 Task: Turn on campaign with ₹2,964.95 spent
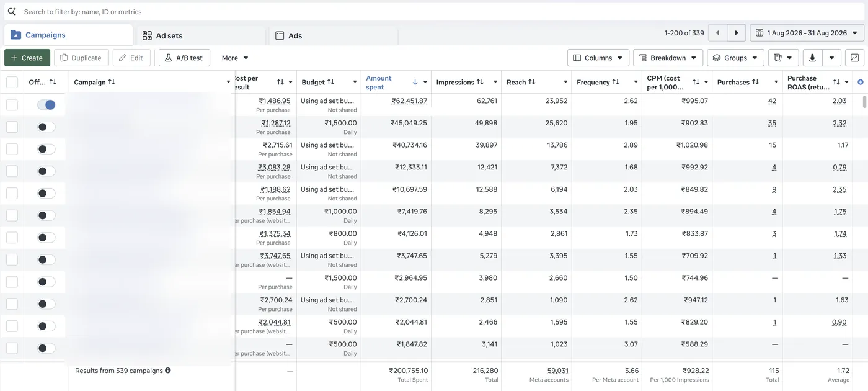(46, 282)
